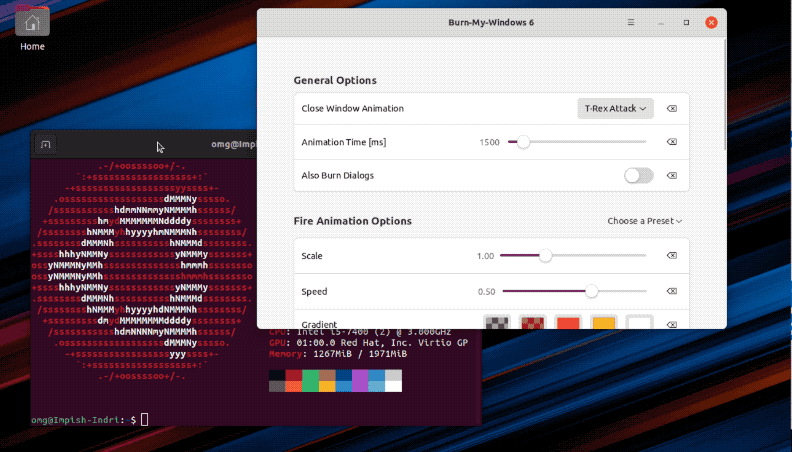
Task: Expand the Choose a Preset menu
Action: [x=645, y=220]
